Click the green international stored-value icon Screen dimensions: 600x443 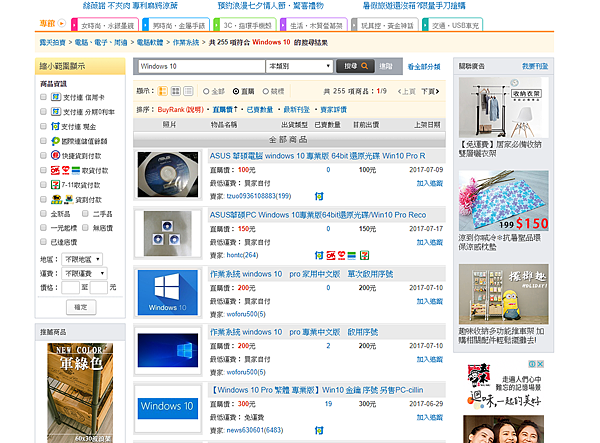pyautogui.click(x=55, y=141)
